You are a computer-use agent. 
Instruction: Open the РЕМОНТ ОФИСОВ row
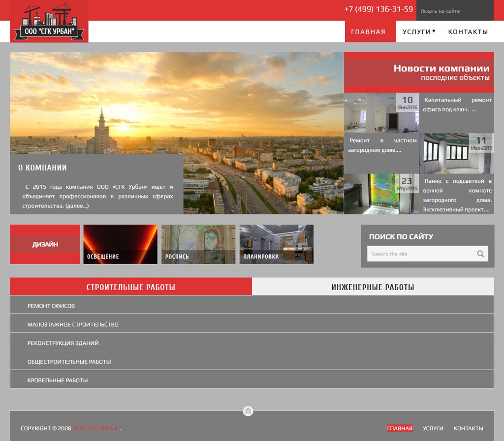click(x=252, y=305)
